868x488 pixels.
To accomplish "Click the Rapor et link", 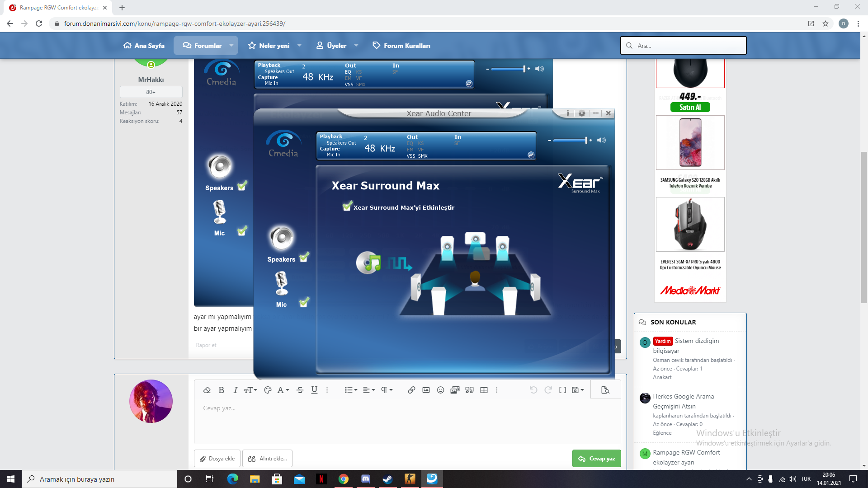I will (x=206, y=345).
